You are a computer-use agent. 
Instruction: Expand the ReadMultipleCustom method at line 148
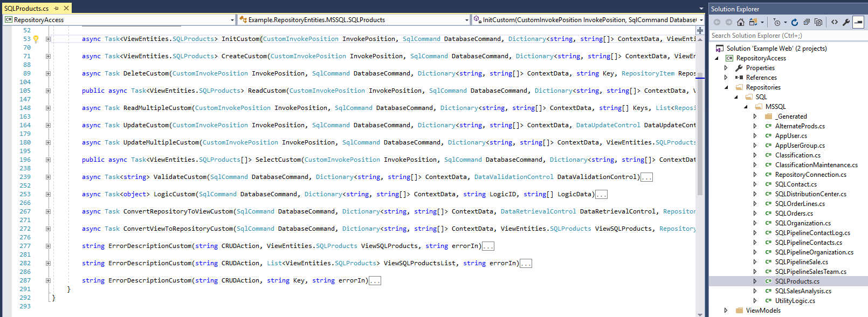[48, 108]
